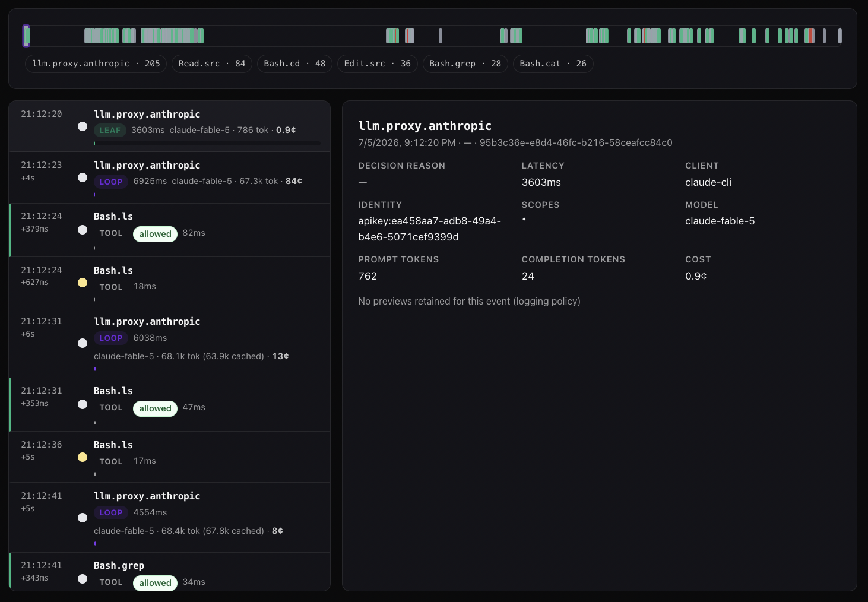Viewport: 868px width, 602px height.
Task: Click the 84¢ cost value
Action: point(294,181)
